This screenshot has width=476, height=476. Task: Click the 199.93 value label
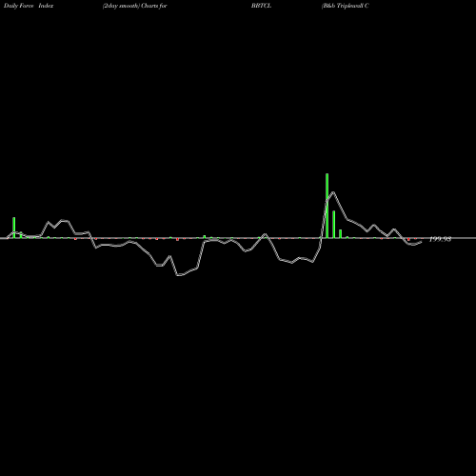440,239
